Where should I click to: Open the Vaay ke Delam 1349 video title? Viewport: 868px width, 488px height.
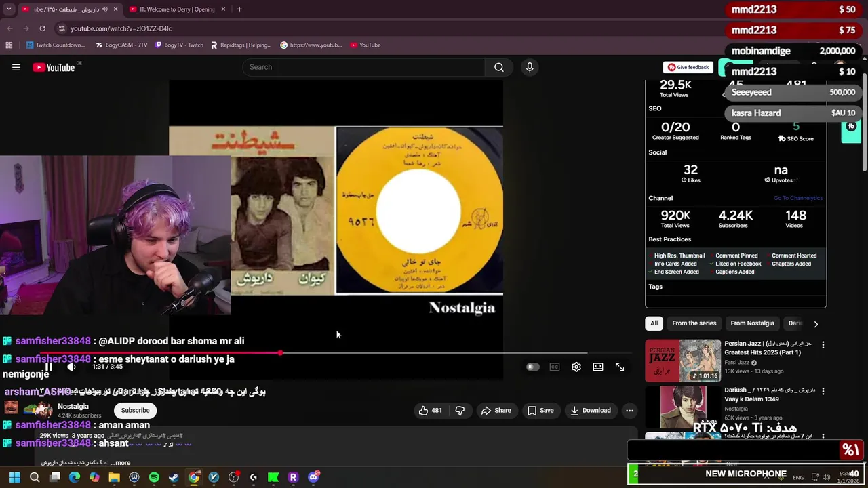(770, 394)
